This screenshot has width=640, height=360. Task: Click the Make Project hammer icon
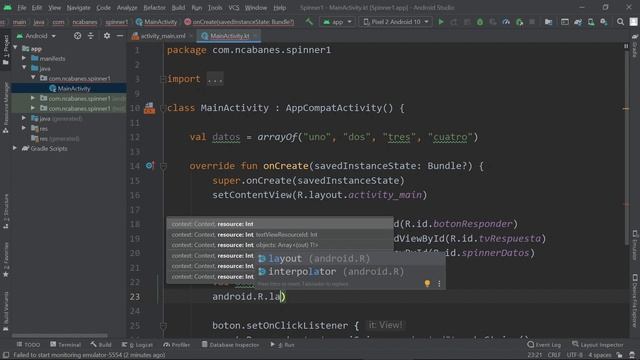pos(309,22)
